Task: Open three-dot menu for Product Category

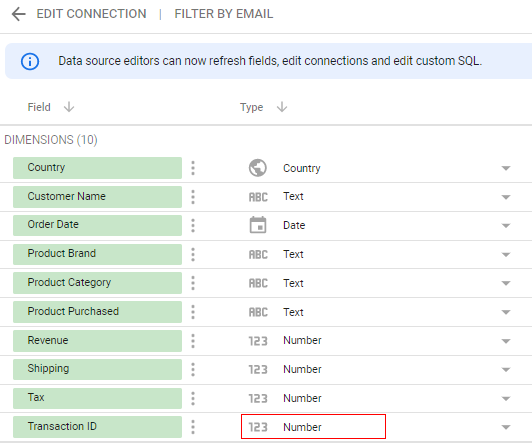Action: click(193, 283)
